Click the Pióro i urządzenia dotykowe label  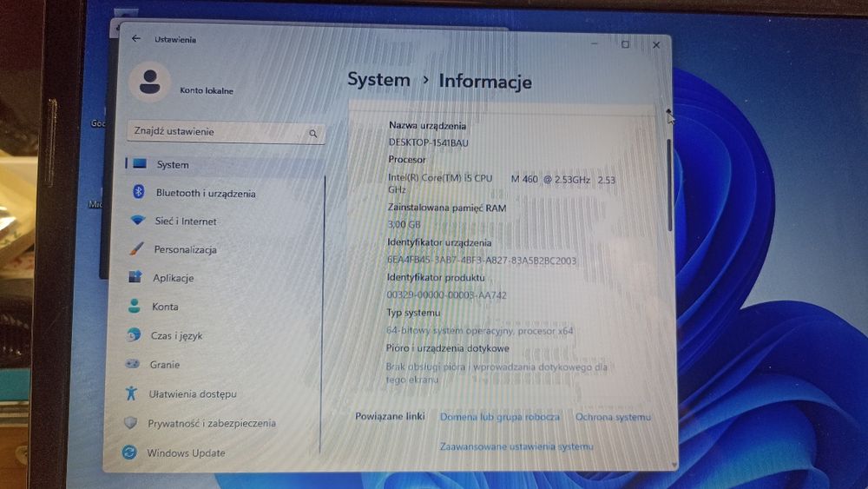click(x=447, y=347)
